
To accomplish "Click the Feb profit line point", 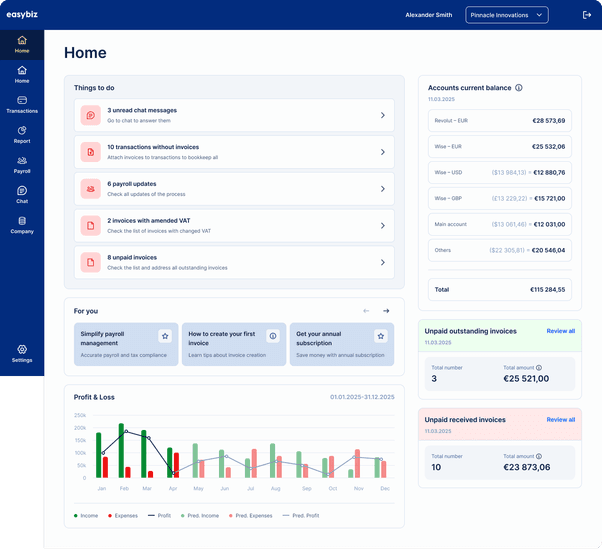I will [126, 432].
